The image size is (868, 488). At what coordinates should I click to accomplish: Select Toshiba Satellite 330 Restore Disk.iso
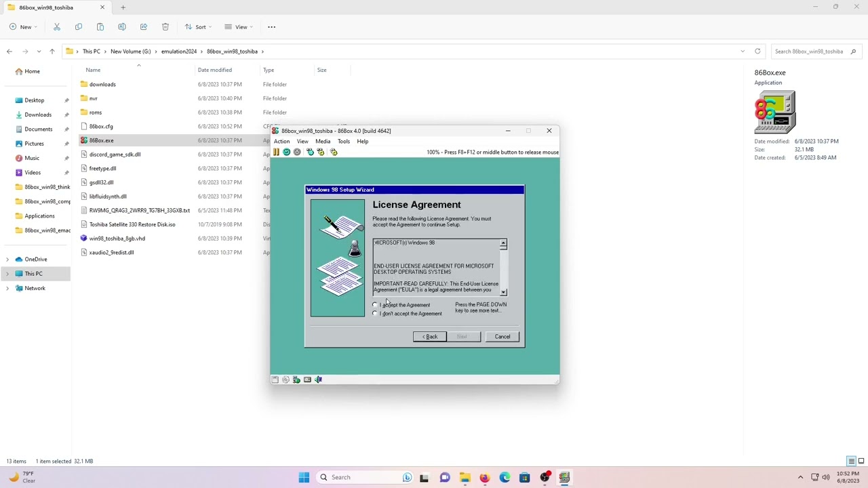132,224
